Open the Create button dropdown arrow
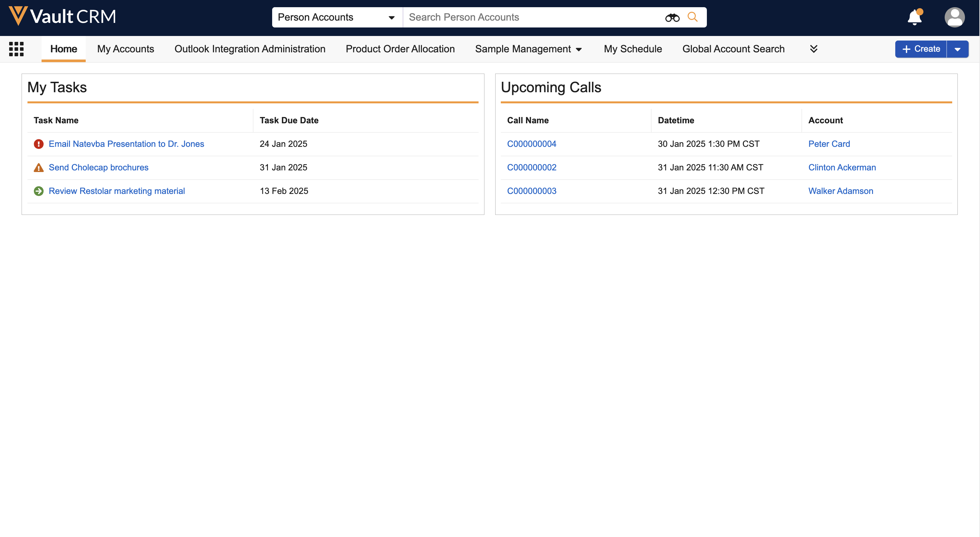This screenshot has width=980, height=537. tap(957, 49)
